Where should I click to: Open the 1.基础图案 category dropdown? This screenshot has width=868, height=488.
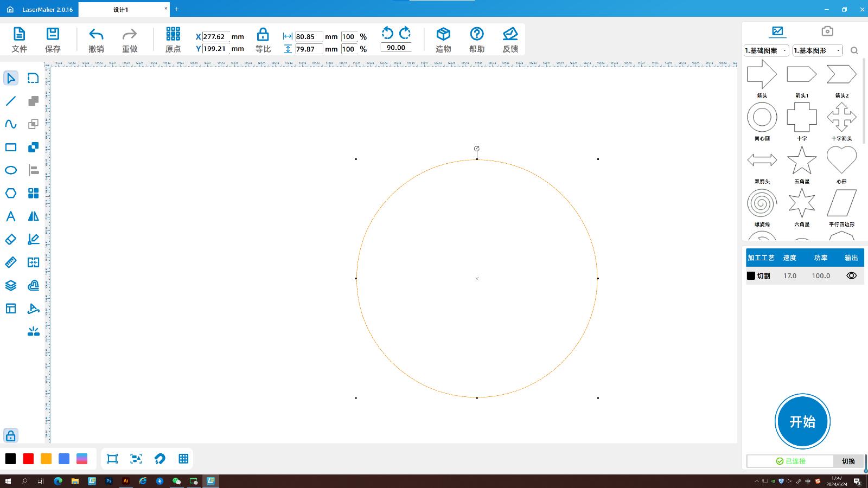coord(766,50)
